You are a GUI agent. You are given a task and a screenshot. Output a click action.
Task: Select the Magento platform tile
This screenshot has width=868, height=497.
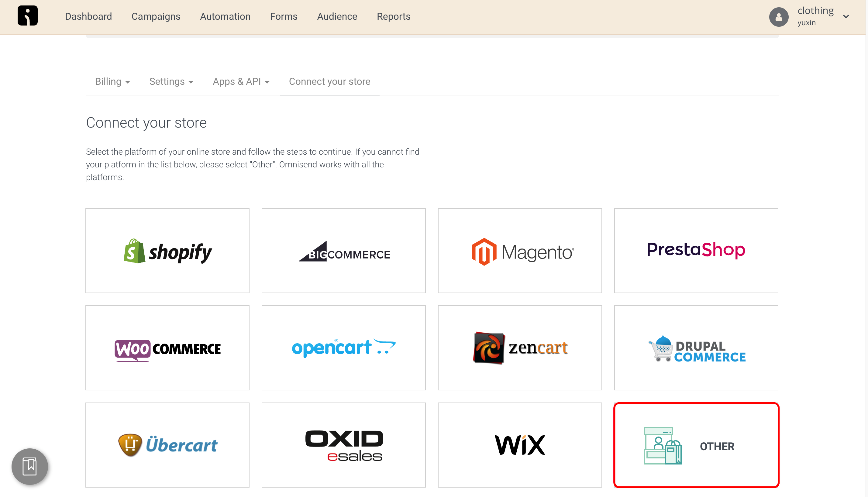tap(520, 251)
